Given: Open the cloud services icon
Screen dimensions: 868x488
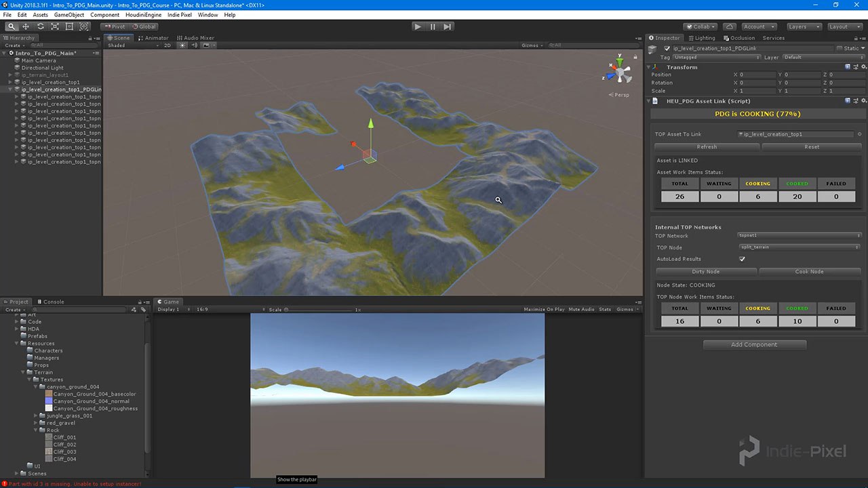Looking at the screenshot, I should [729, 26].
